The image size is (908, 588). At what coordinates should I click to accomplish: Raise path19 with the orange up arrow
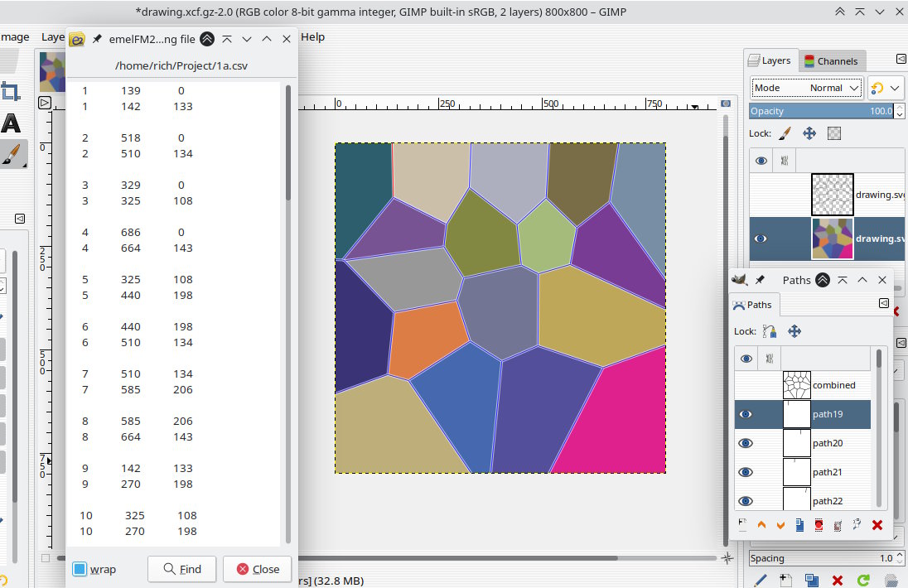click(x=761, y=525)
